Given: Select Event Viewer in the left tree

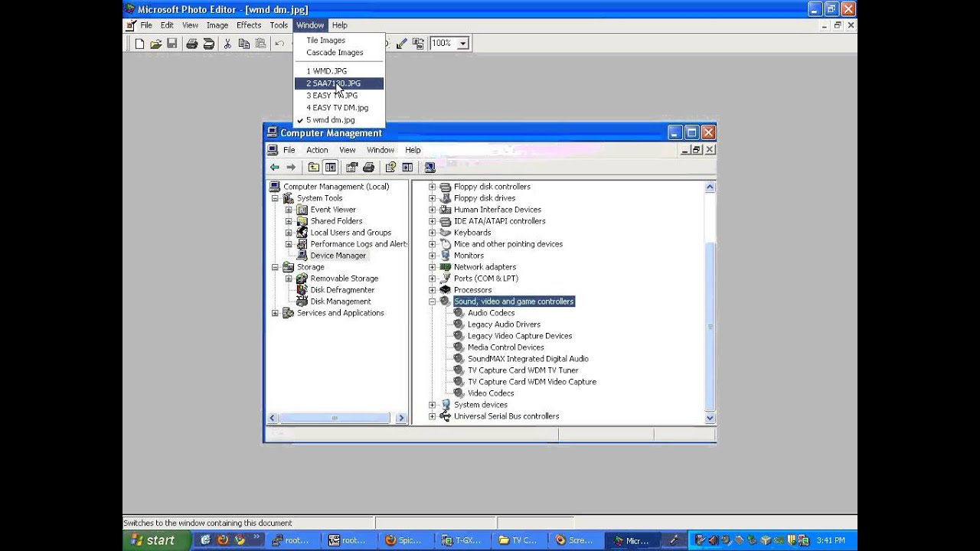Looking at the screenshot, I should (x=333, y=210).
